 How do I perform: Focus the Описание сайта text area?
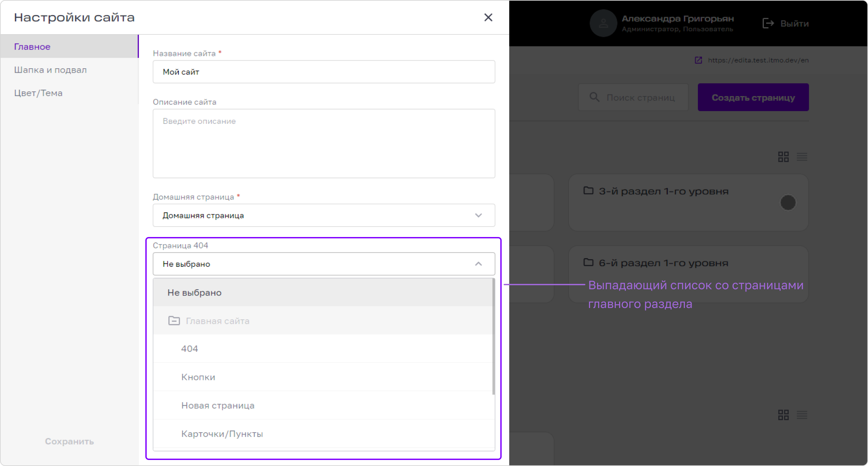coord(324,144)
